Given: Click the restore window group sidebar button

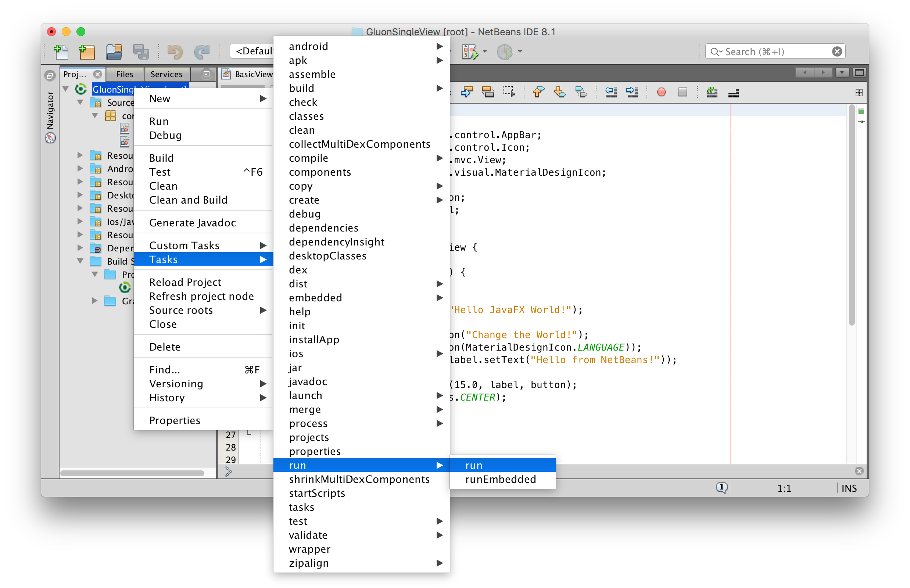Looking at the screenshot, I should coord(50,75).
